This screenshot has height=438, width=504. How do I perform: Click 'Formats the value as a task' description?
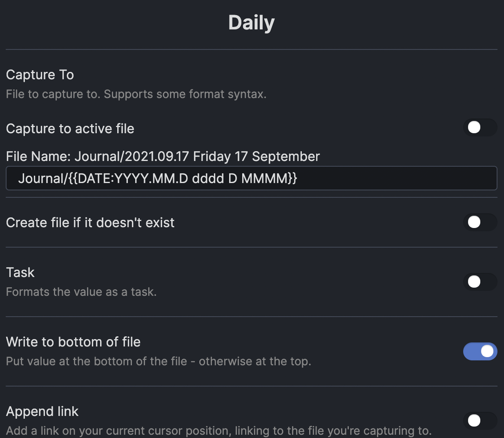[x=81, y=292]
